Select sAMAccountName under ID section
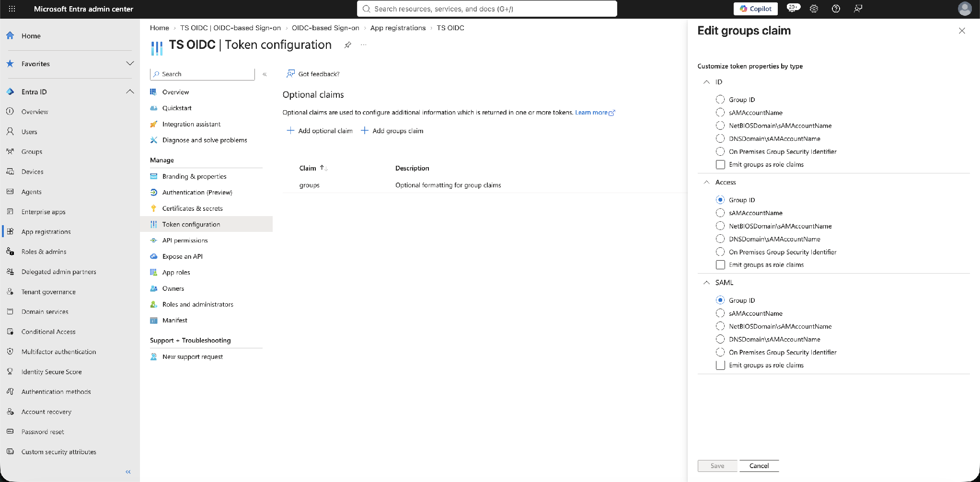Image resolution: width=980 pixels, height=482 pixels. click(720, 113)
